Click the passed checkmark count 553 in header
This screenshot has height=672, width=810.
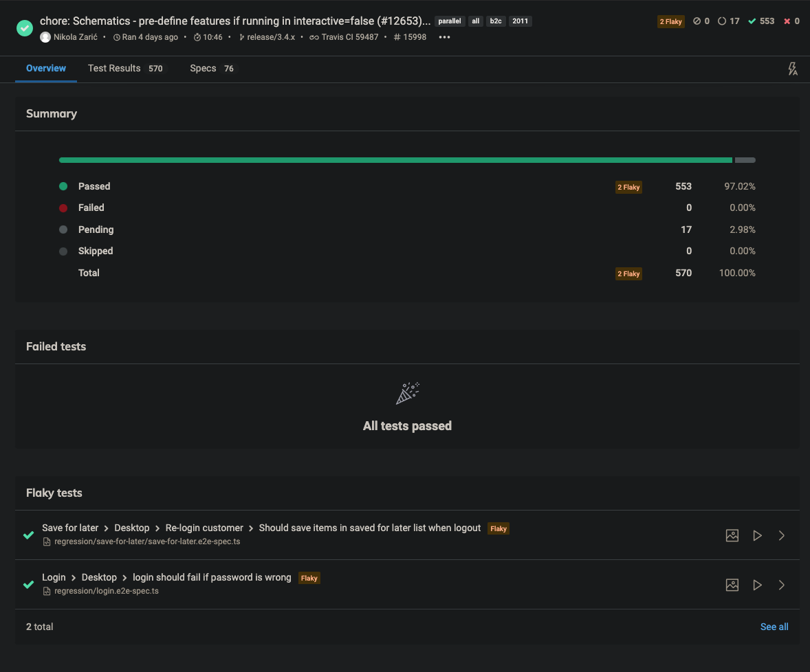[761, 21]
